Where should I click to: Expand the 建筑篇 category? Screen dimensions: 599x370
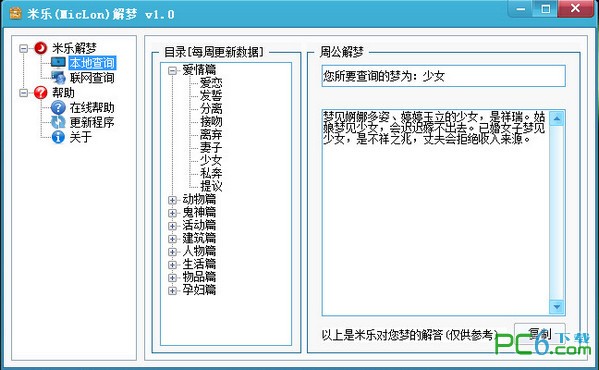(x=172, y=239)
